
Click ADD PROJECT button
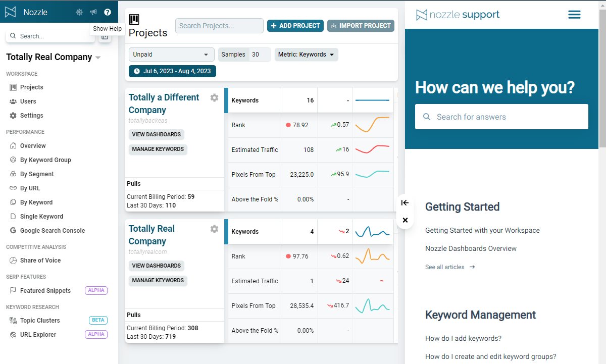click(295, 26)
